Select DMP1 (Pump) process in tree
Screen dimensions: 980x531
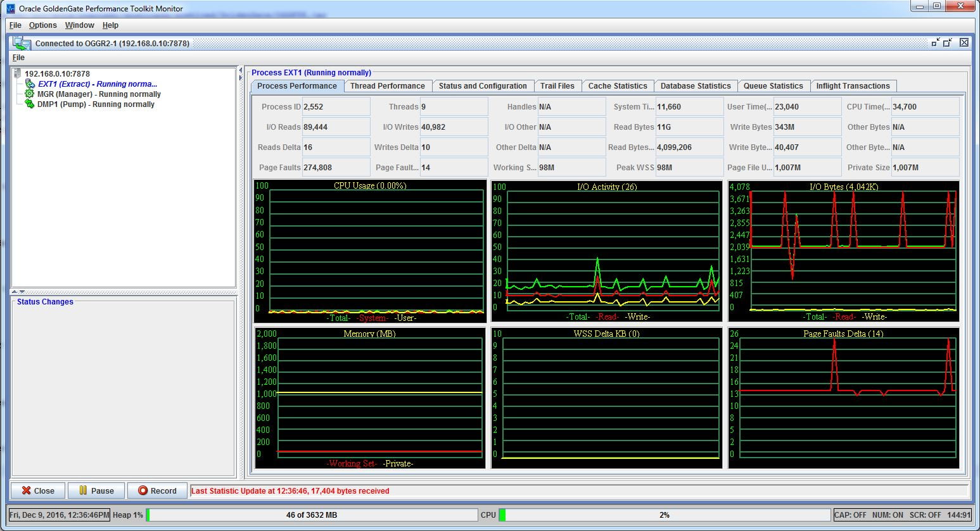click(x=96, y=104)
